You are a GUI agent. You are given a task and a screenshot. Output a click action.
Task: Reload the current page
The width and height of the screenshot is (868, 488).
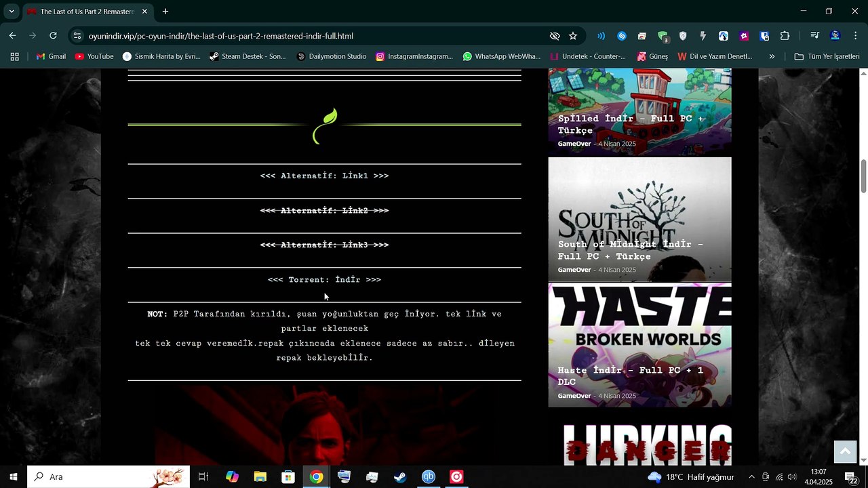tap(53, 36)
